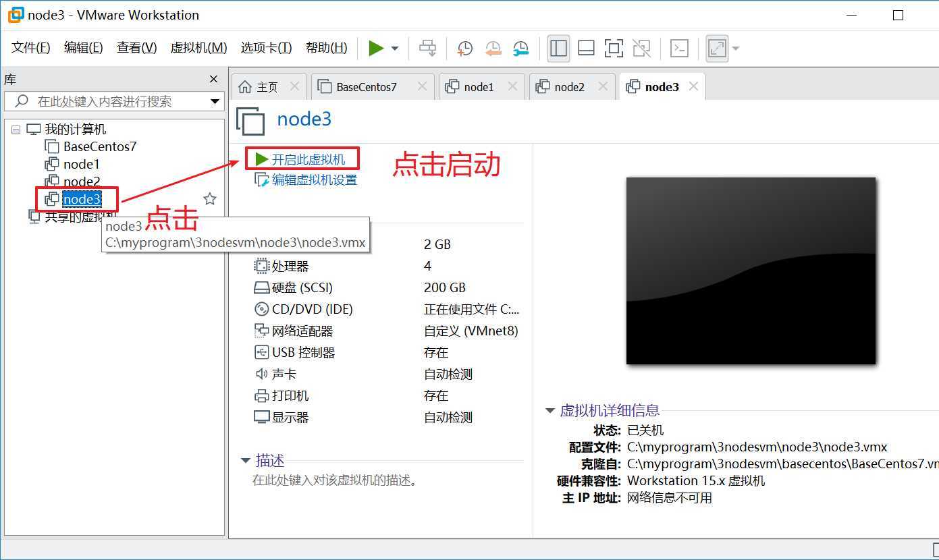939x560 pixels.
Task: Open the stretch display dropdown arrow
Action: tap(736, 49)
